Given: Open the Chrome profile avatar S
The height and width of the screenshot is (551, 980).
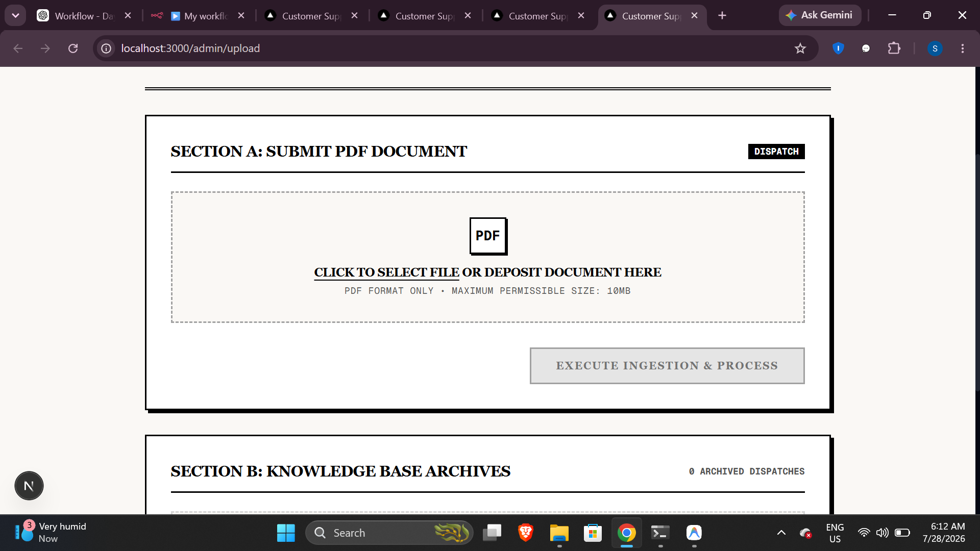Looking at the screenshot, I should coord(935,48).
